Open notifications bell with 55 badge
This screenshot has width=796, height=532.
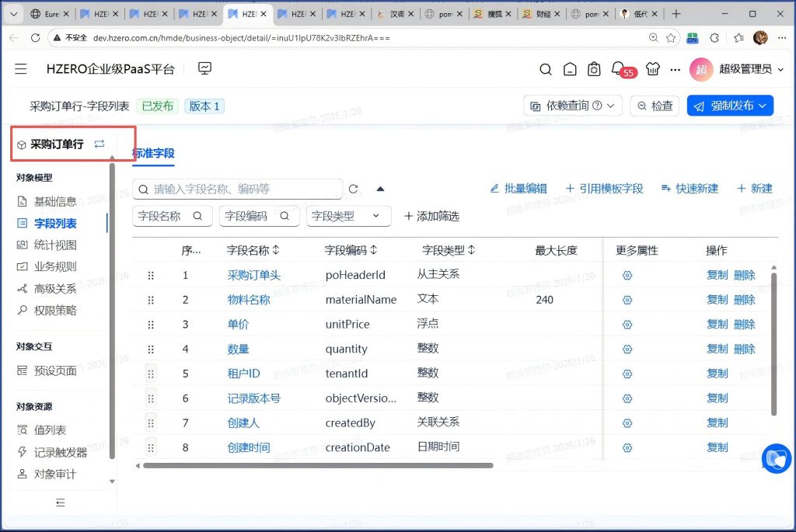point(618,68)
